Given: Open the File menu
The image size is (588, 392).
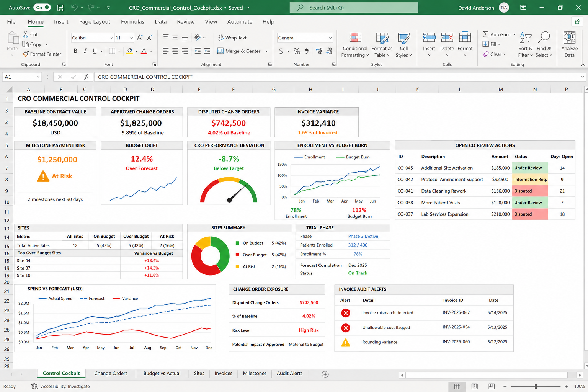Looking at the screenshot, I should click(x=11, y=22).
